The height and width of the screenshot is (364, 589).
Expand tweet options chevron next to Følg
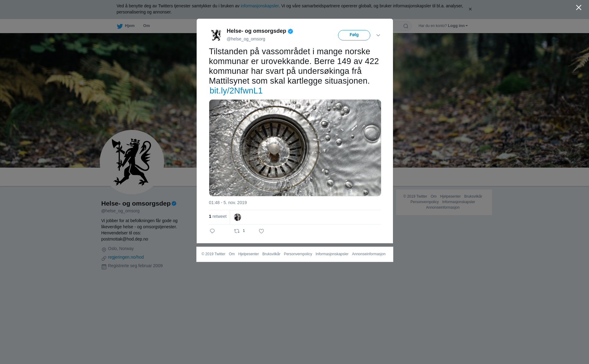click(x=378, y=35)
